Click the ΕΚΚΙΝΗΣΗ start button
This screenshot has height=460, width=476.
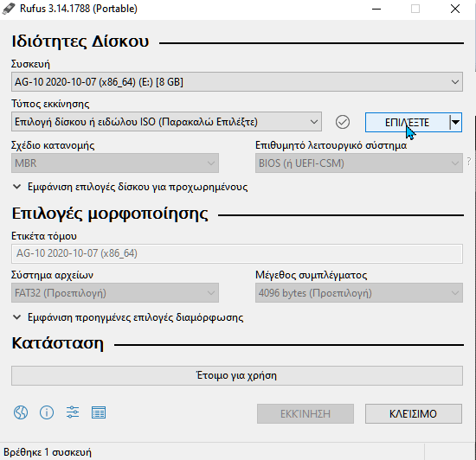(x=306, y=413)
